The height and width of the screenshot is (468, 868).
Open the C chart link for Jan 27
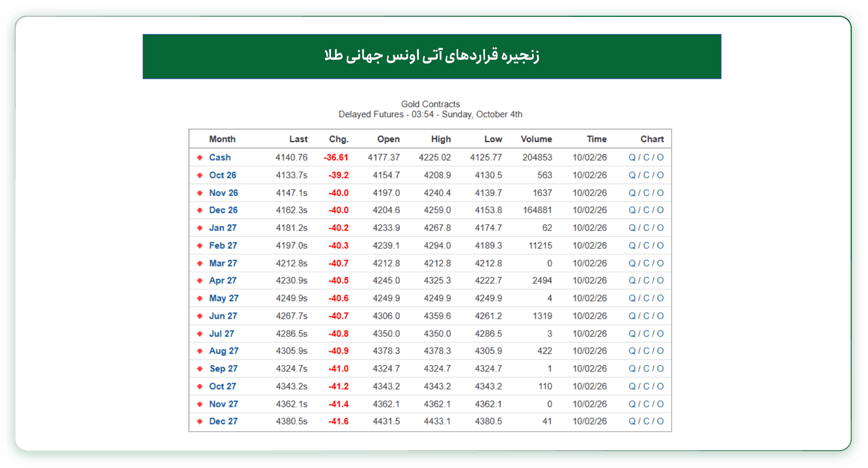646,228
